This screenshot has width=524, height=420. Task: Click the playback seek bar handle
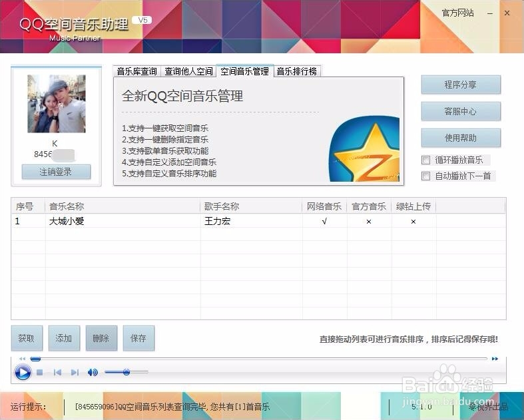[35, 359]
